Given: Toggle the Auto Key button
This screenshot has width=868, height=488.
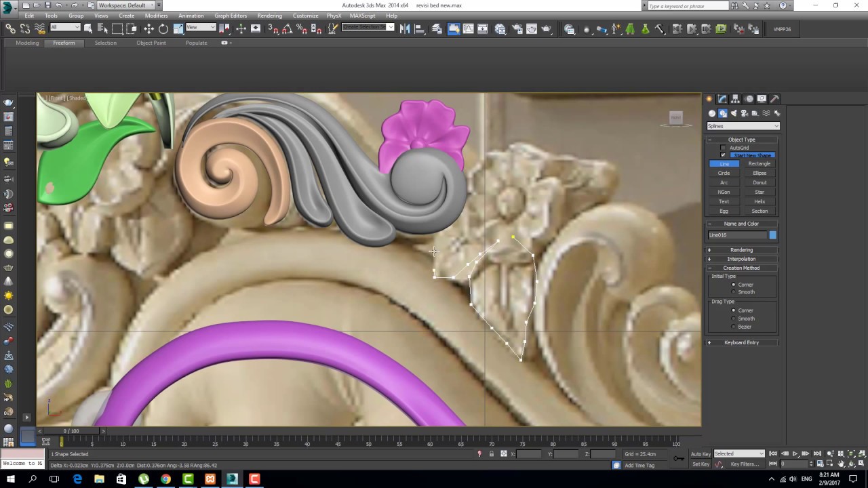Looking at the screenshot, I should [701, 454].
